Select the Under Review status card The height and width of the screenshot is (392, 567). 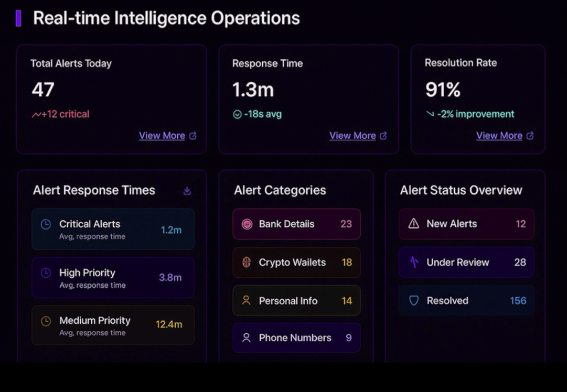(466, 263)
